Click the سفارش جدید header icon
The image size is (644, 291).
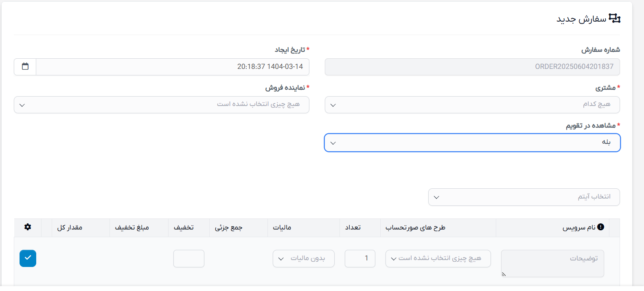click(x=614, y=18)
